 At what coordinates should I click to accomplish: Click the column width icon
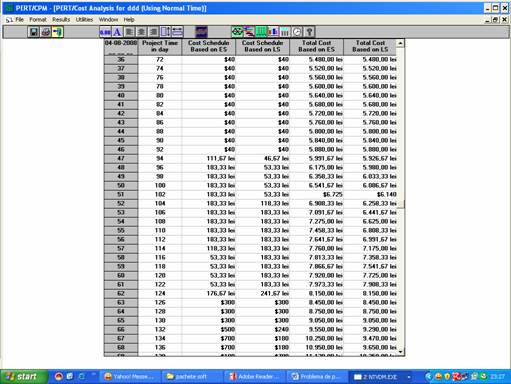[x=165, y=32]
